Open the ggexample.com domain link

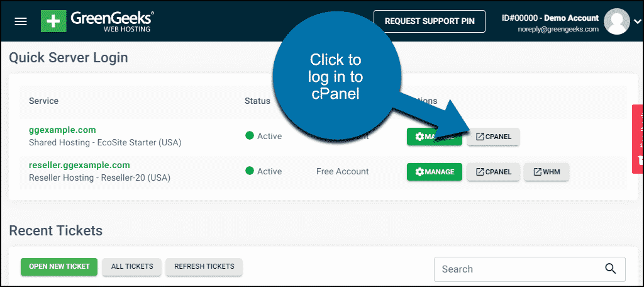62,130
